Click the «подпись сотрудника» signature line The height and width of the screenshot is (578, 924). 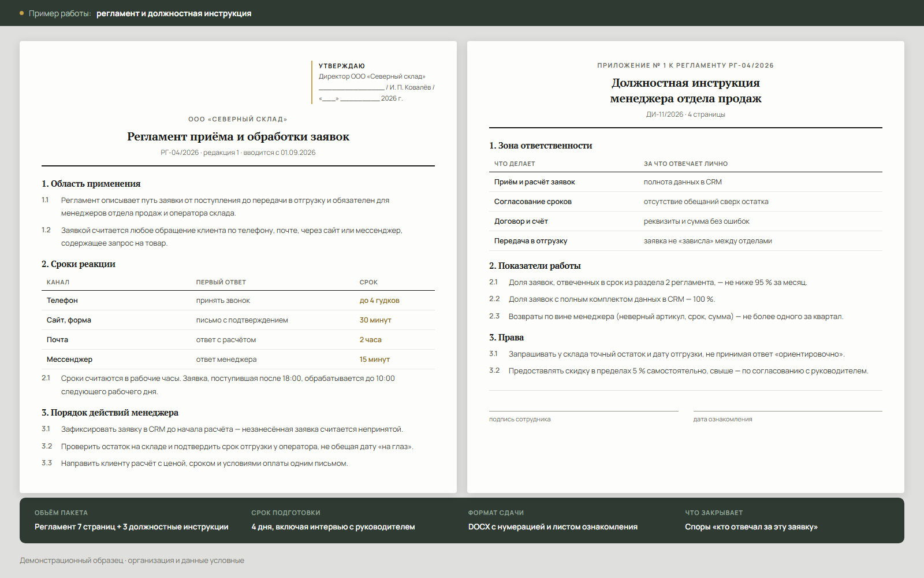click(583, 412)
